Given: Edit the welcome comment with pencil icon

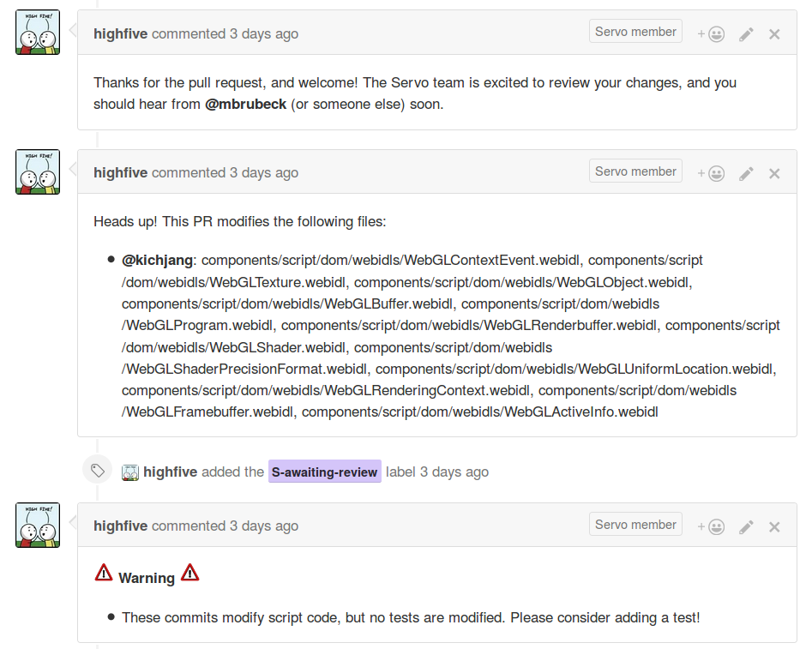Looking at the screenshot, I should point(746,34).
